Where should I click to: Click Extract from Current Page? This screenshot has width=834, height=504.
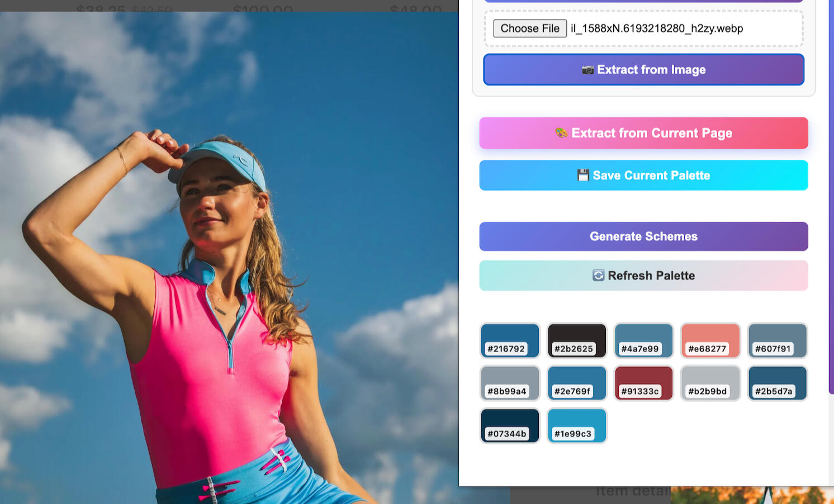point(643,133)
